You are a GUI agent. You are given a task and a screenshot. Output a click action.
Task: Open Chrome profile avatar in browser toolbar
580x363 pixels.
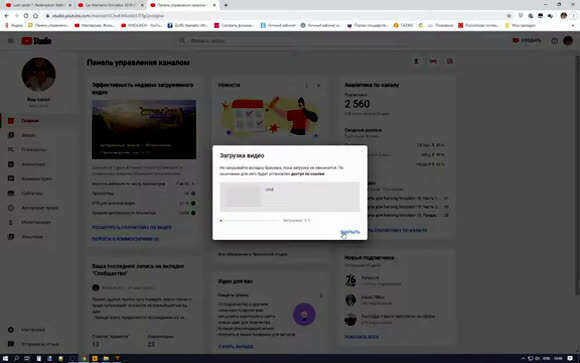564,16
